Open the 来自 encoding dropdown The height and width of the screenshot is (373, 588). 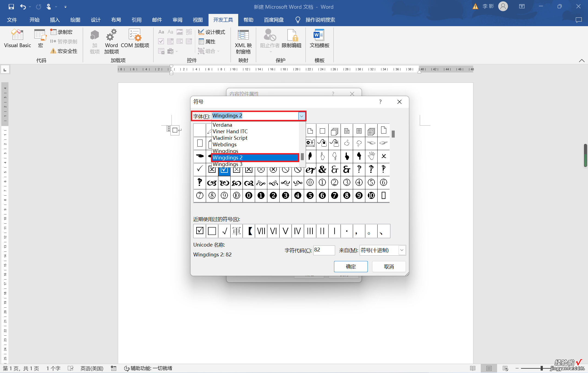pos(402,250)
